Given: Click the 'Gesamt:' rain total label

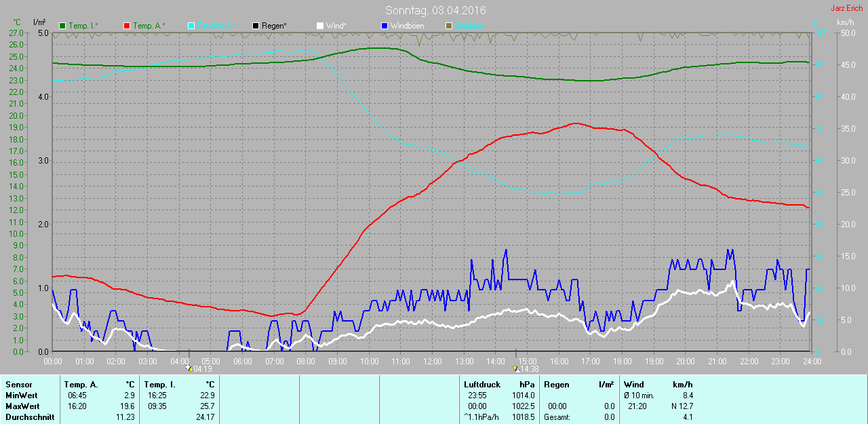Looking at the screenshot, I should [557, 417].
